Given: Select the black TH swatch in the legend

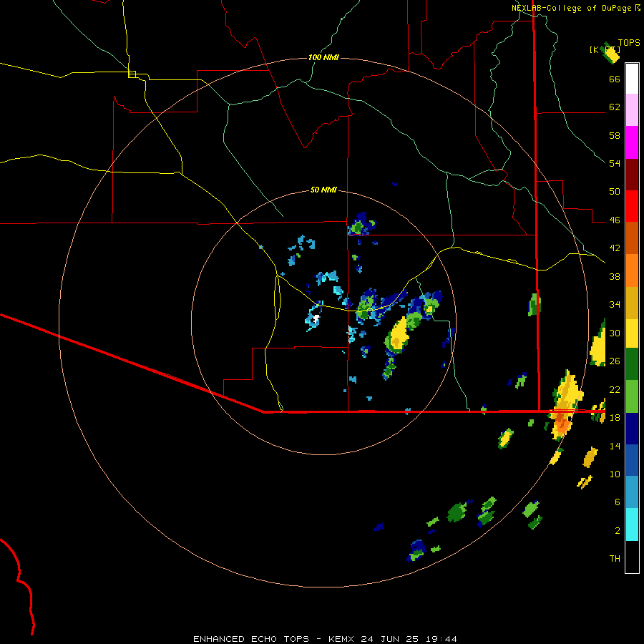Looking at the screenshot, I should (632, 557).
